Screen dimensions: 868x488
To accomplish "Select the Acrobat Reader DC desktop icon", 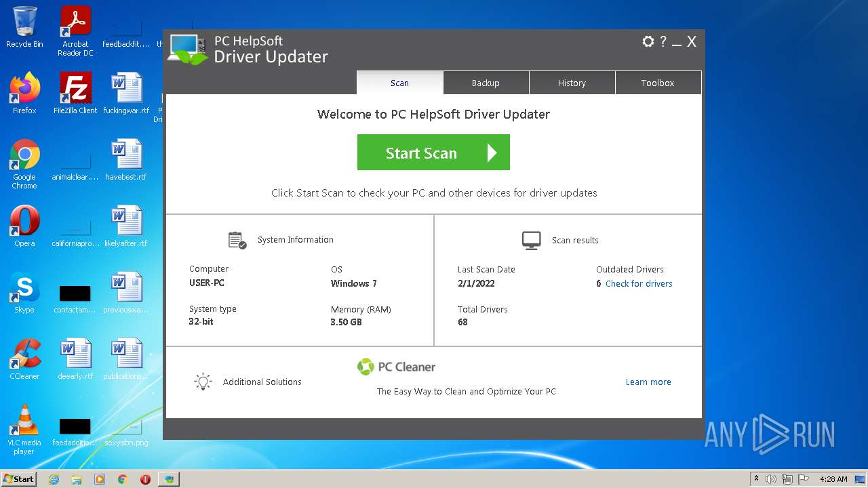I will click(75, 31).
